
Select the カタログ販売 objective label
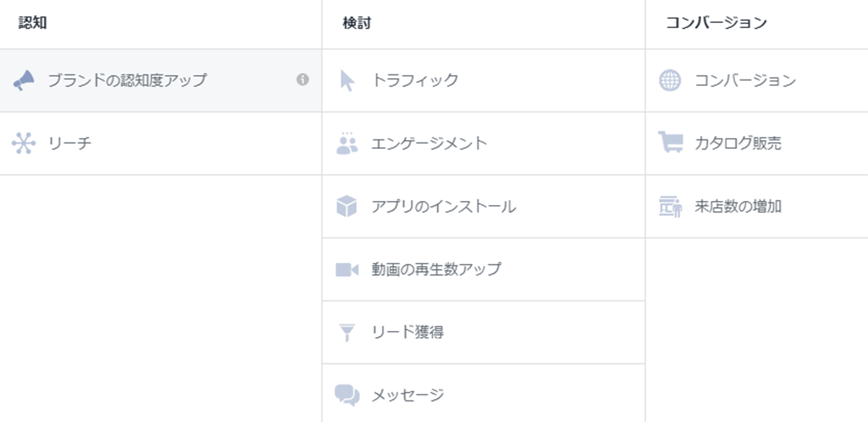tap(738, 143)
